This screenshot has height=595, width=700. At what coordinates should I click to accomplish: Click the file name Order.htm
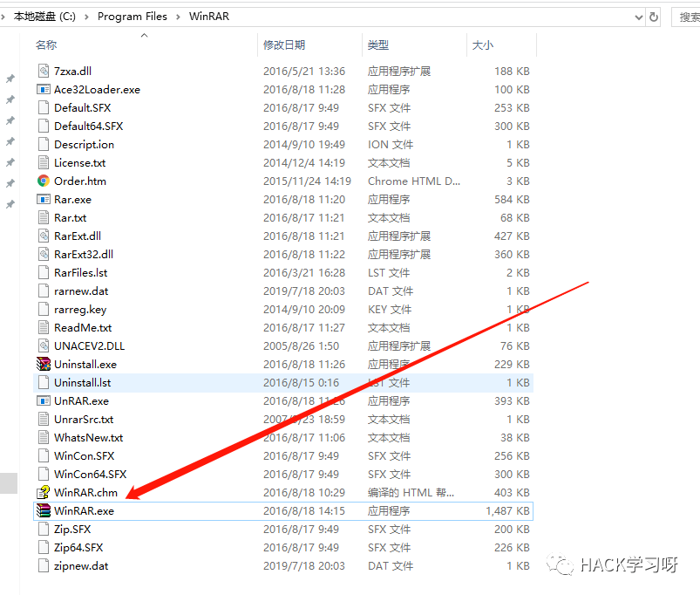[80, 181]
